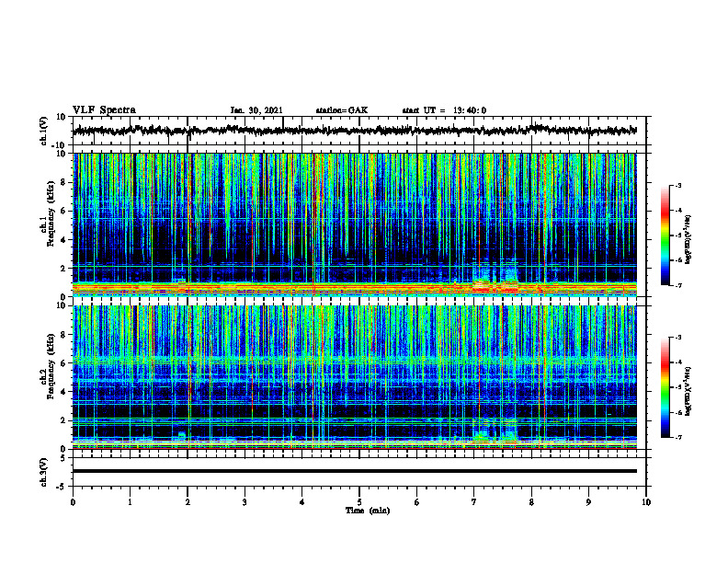Click time-axis tick label "0"

(x=73, y=502)
